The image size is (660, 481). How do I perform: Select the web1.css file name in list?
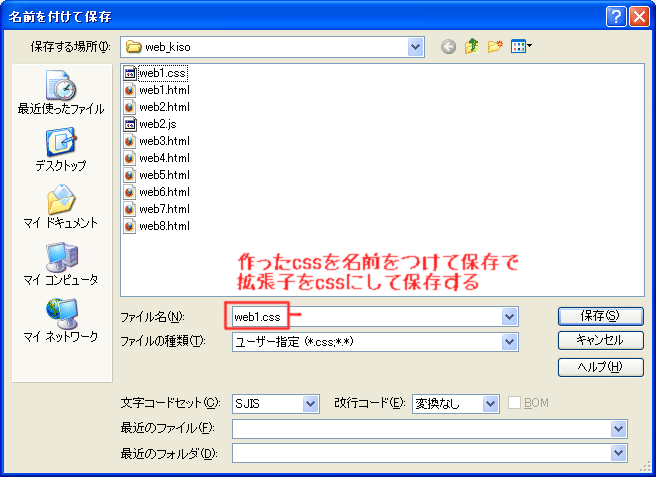click(162, 73)
